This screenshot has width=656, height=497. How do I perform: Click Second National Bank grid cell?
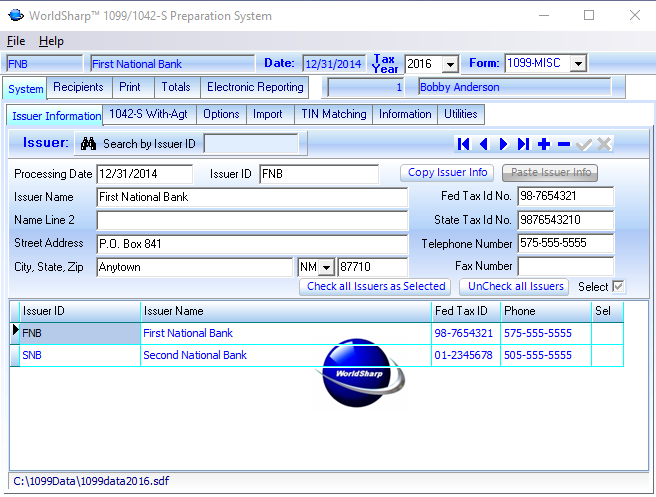[286, 356]
